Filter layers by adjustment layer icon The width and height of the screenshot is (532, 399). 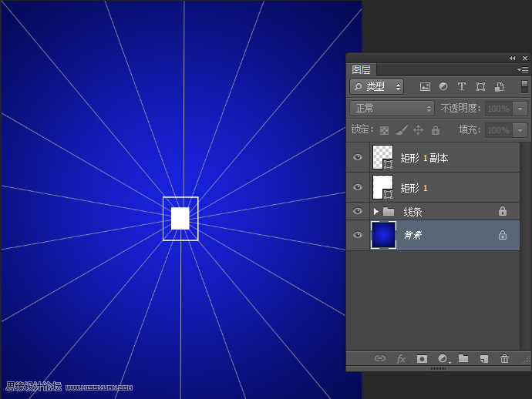point(443,86)
